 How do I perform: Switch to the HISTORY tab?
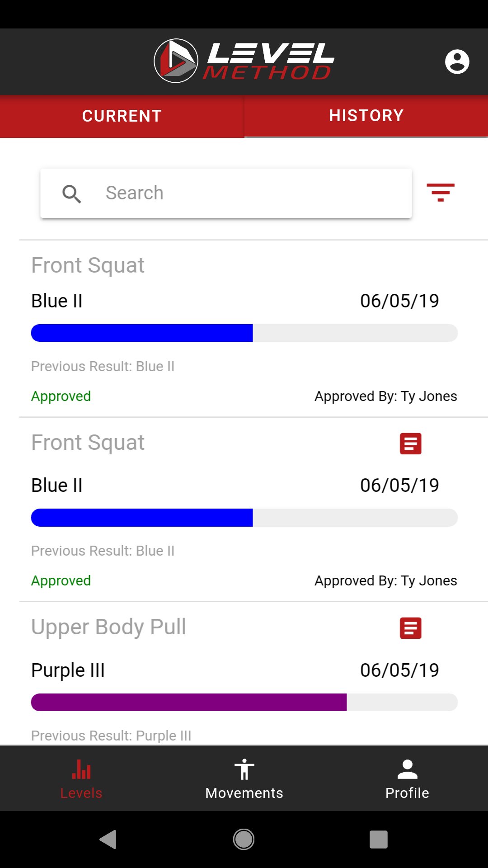click(x=366, y=116)
